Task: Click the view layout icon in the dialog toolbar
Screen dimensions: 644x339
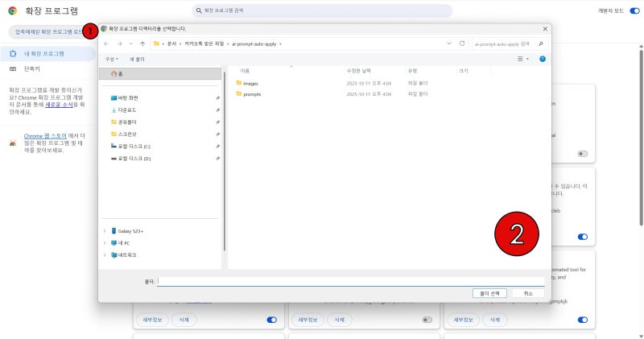Action: tap(520, 59)
